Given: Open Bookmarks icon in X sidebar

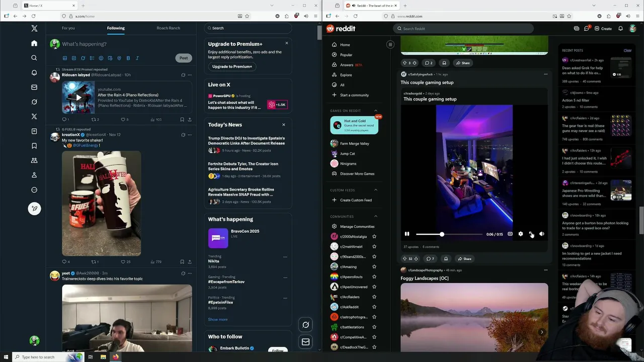Looking at the screenshot, I should click(34, 146).
